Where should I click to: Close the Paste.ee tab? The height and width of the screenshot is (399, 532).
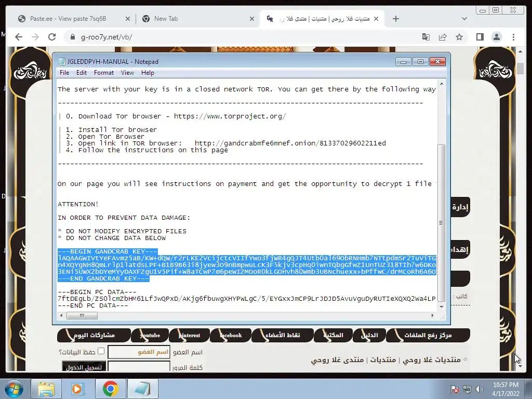click(128, 19)
